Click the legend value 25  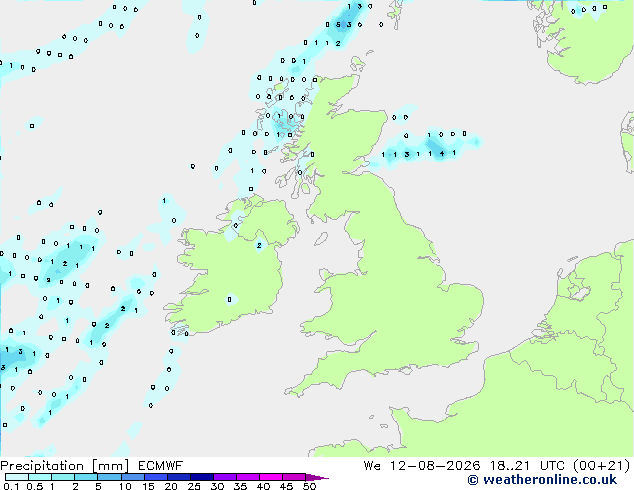194,486
